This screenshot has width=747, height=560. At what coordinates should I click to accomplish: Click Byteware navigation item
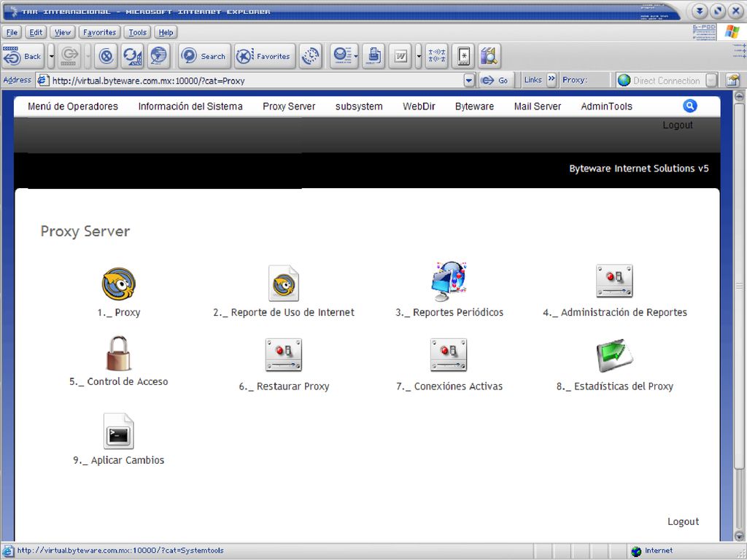(474, 106)
